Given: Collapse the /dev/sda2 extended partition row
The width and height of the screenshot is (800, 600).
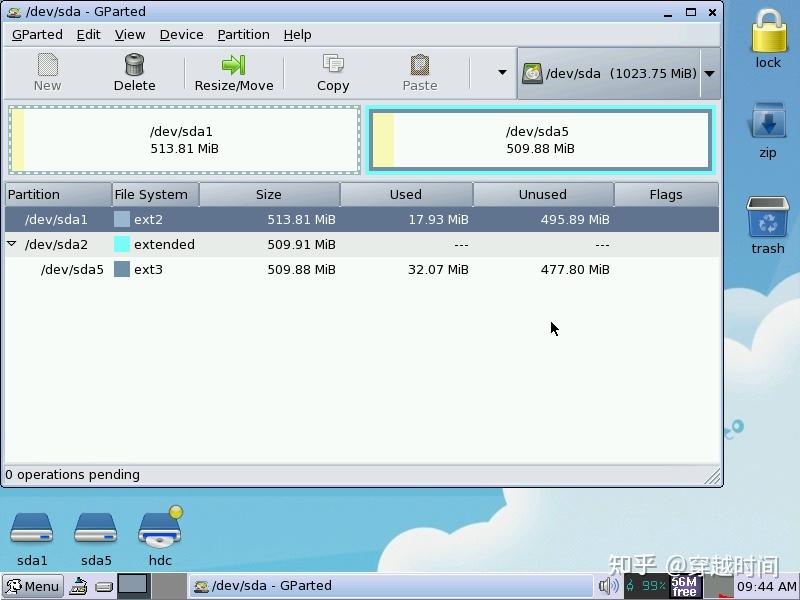Looking at the screenshot, I should click(x=10, y=244).
